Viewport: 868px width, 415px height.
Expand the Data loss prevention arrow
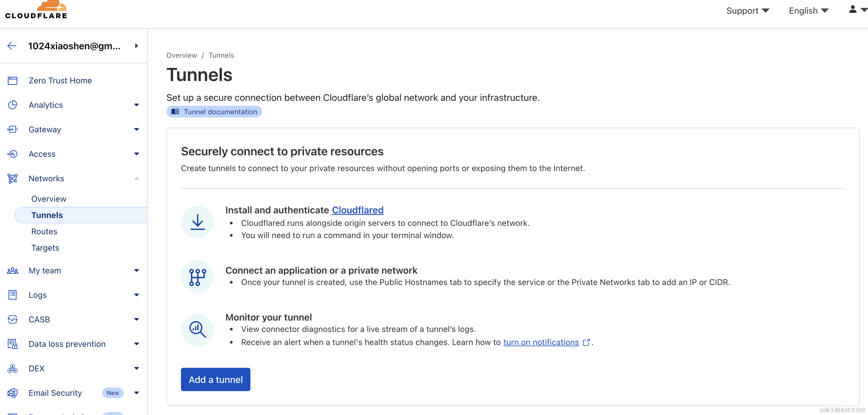point(137,344)
